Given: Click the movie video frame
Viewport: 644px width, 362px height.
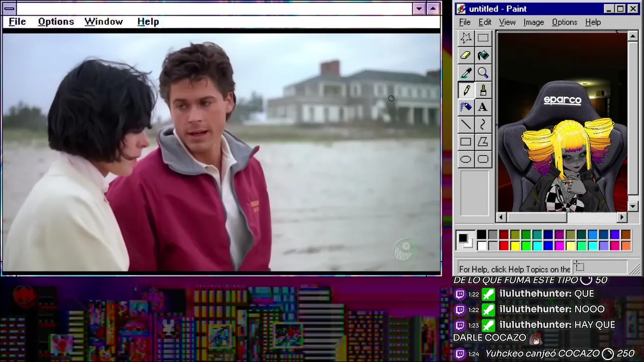Looking at the screenshot, I should click(221, 152).
